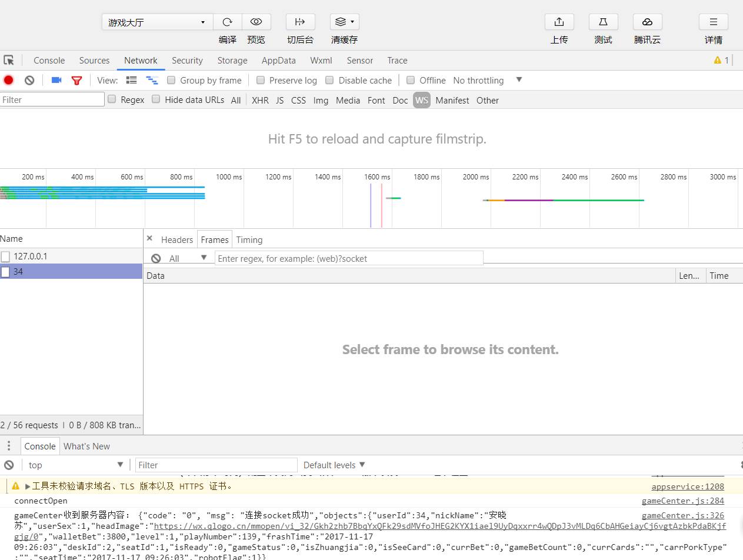The height and width of the screenshot is (560, 743).
Task: Open the Headers tab of the request
Action: tap(176, 240)
